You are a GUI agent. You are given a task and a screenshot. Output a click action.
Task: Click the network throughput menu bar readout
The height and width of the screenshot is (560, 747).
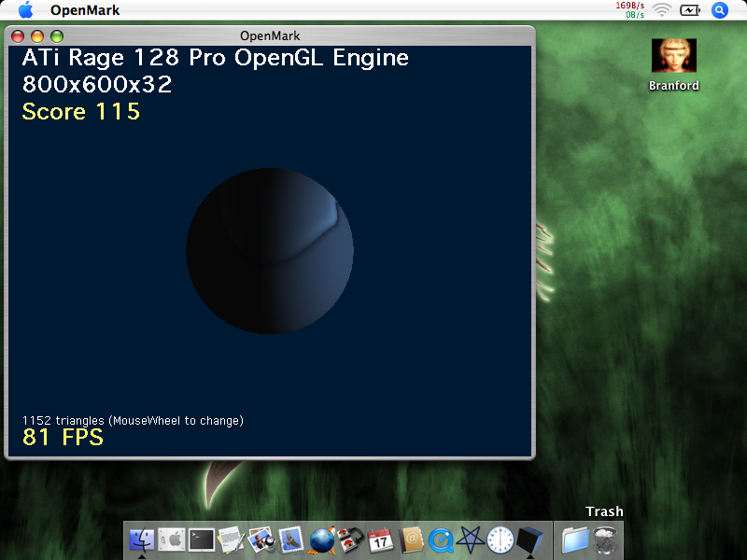(x=629, y=10)
